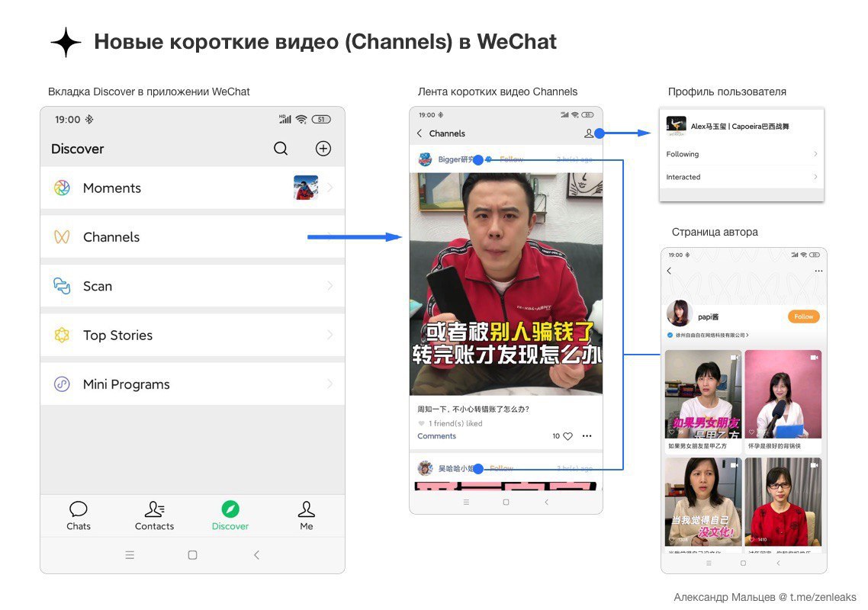The width and height of the screenshot is (868, 610).
Task: Open the three-dot menu on author page
Action: coord(818,271)
